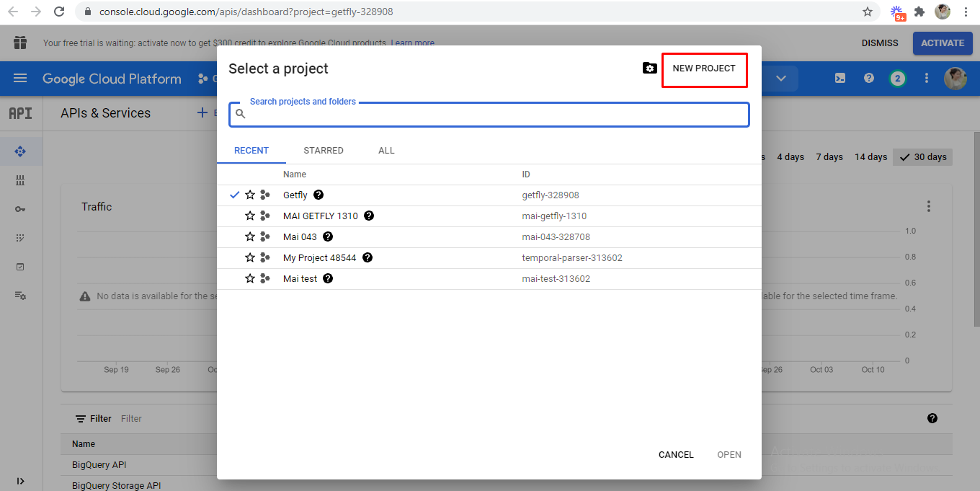Open the Traffic chart three-dot menu
The width and height of the screenshot is (980, 491).
(929, 207)
